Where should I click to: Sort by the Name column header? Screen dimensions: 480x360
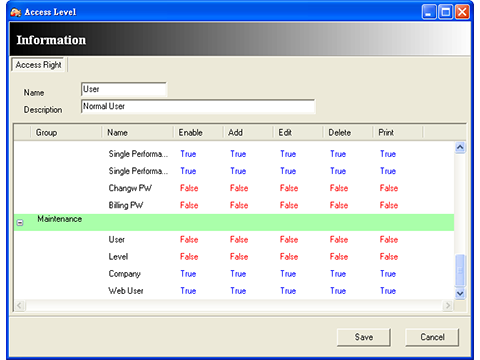[x=138, y=132]
